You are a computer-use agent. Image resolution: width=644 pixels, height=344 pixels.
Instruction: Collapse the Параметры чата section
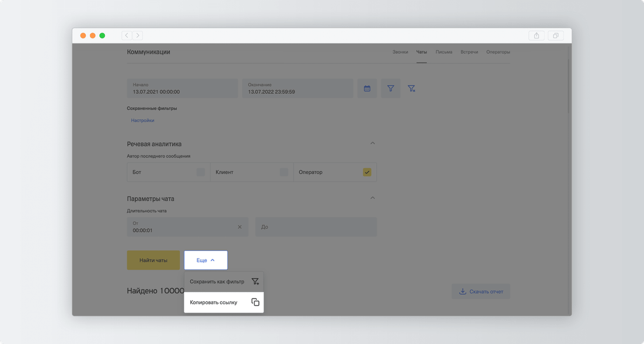point(373,198)
